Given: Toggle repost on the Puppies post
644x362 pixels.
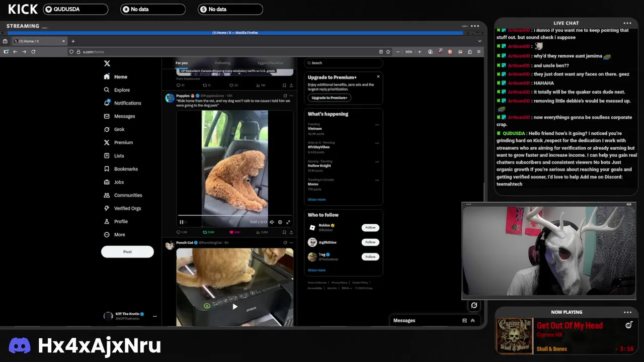Looking at the screenshot, I should [208, 232].
